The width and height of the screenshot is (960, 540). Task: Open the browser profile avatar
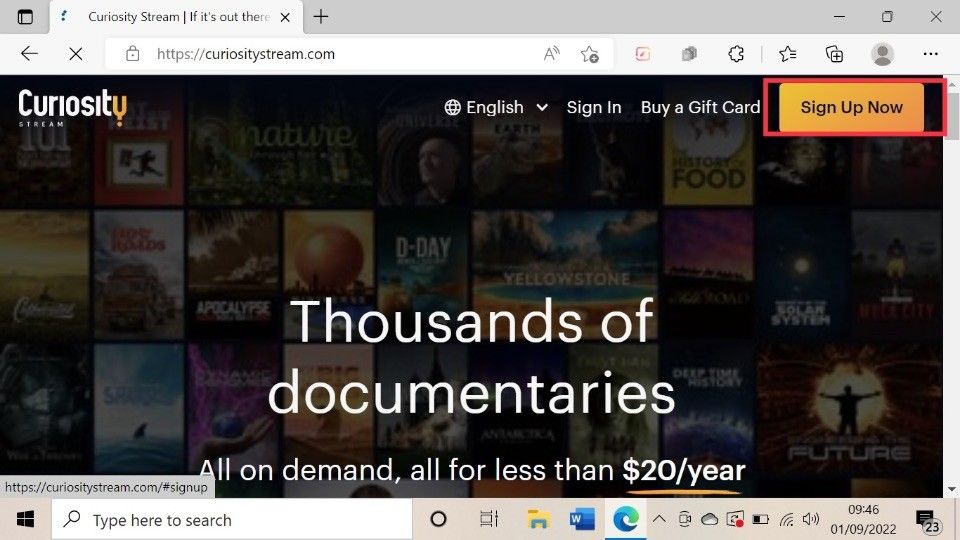[882, 54]
